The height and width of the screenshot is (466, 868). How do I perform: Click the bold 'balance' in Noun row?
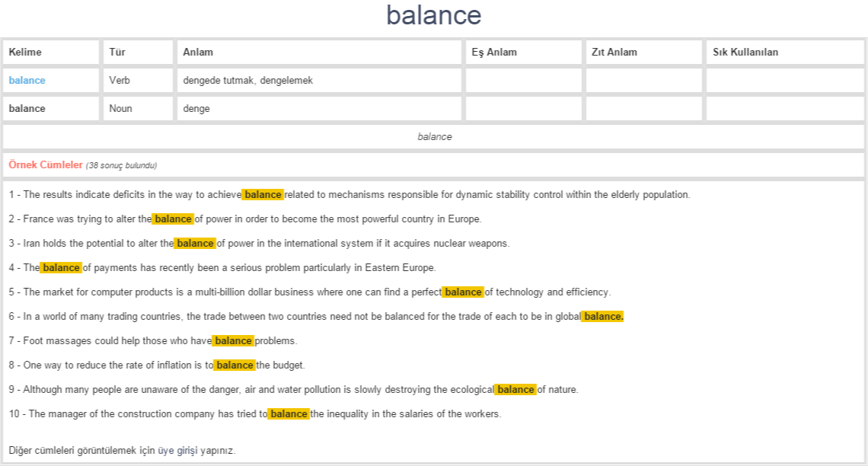27,109
